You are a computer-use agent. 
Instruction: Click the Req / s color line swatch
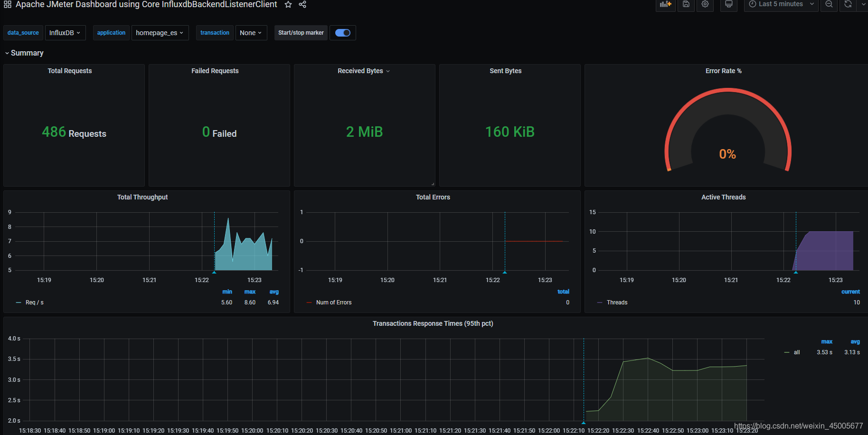(x=19, y=303)
